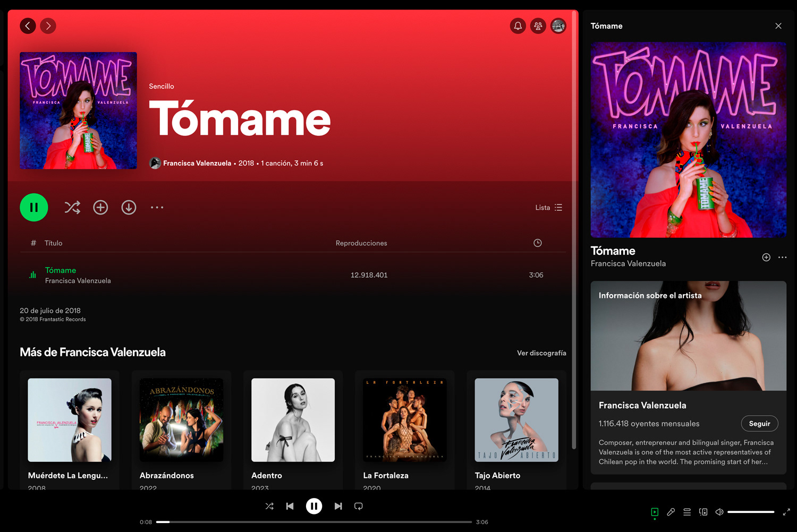Open the user profile avatar
Image resolution: width=797 pixels, height=532 pixels.
558,25
